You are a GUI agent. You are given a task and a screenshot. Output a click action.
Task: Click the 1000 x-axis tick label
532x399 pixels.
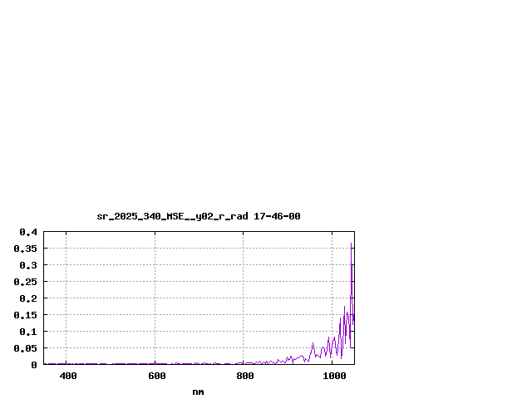[x=335, y=377]
